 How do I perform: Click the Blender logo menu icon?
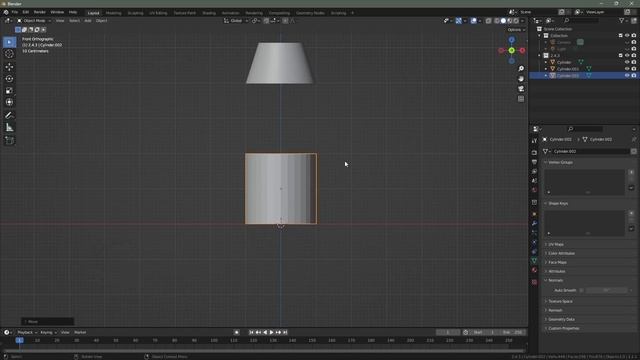6,12
